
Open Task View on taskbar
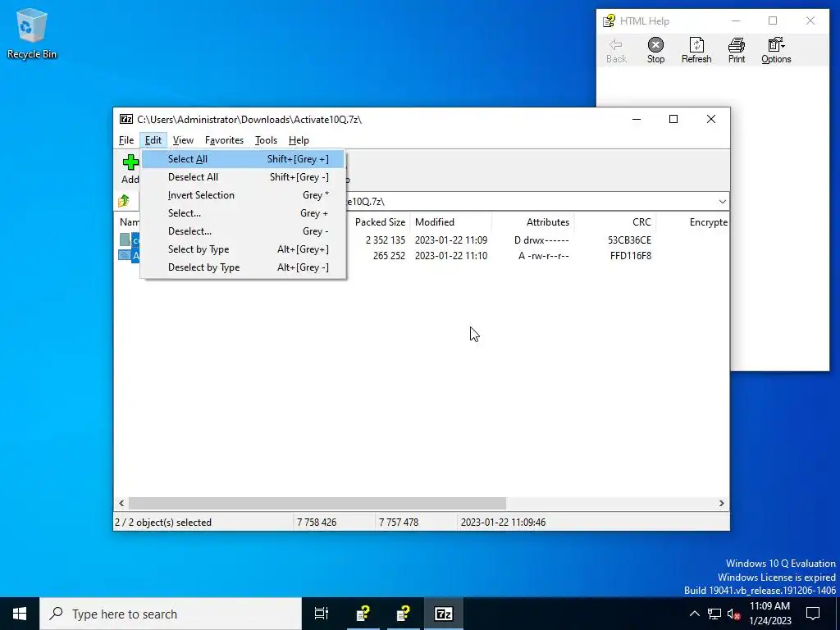(322, 614)
